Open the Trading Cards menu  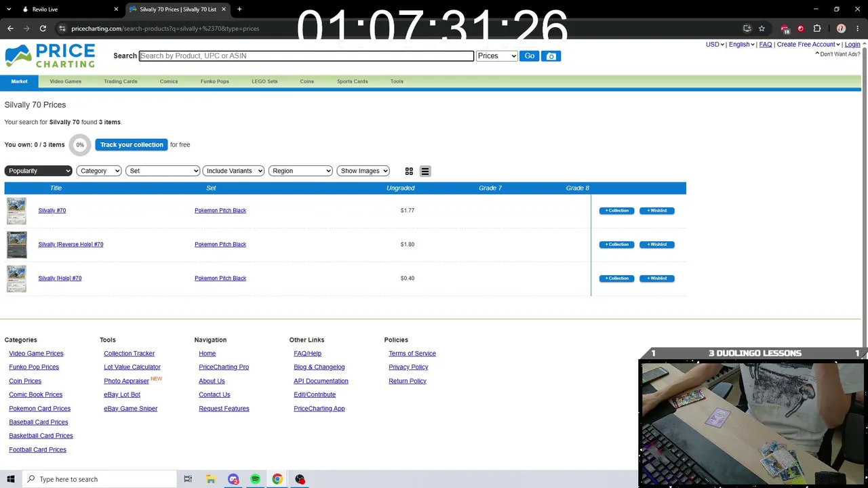[121, 81]
